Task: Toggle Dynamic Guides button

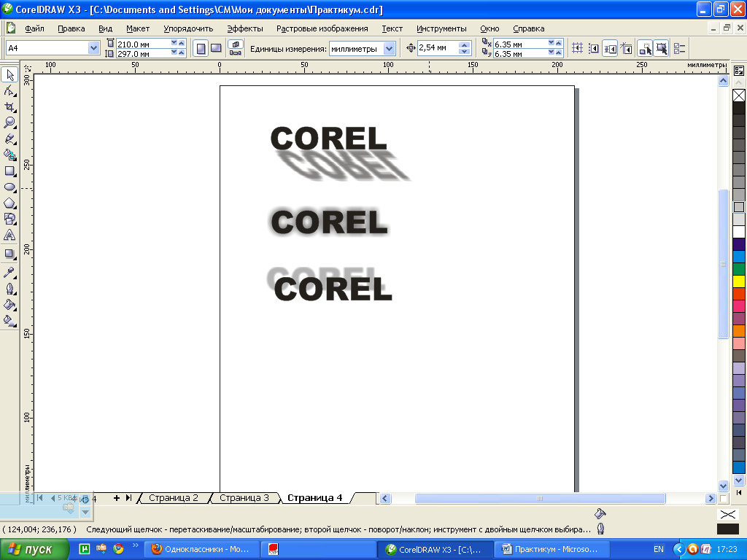Action: (627, 48)
